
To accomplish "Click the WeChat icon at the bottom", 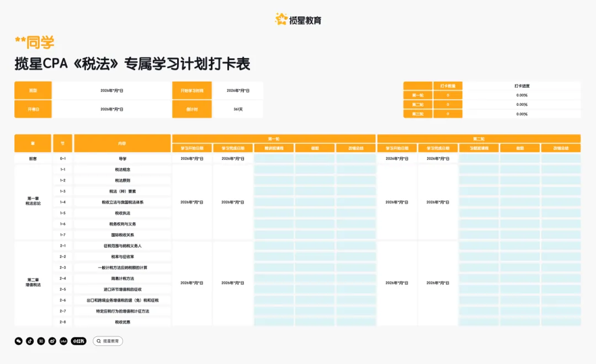I will (x=19, y=341).
